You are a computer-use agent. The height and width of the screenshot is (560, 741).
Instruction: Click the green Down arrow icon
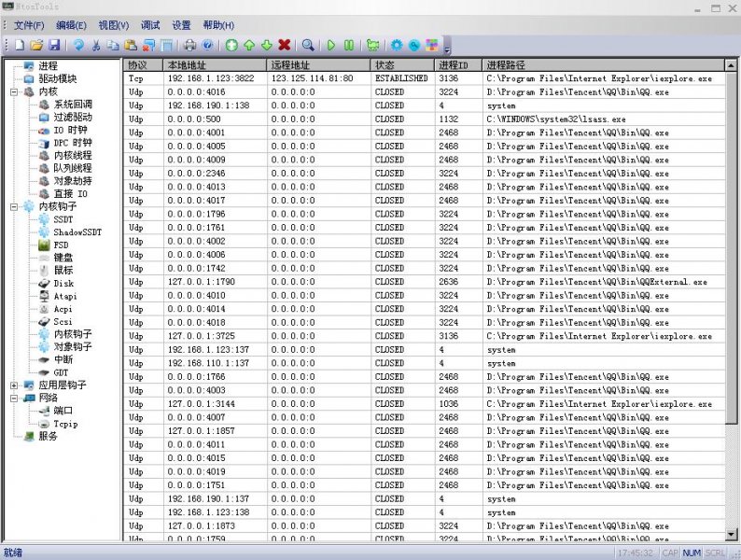(x=267, y=46)
